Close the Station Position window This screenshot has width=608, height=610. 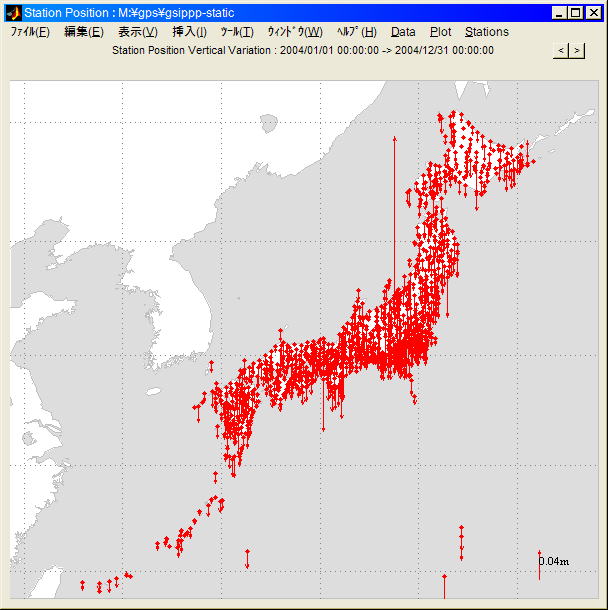point(593,13)
